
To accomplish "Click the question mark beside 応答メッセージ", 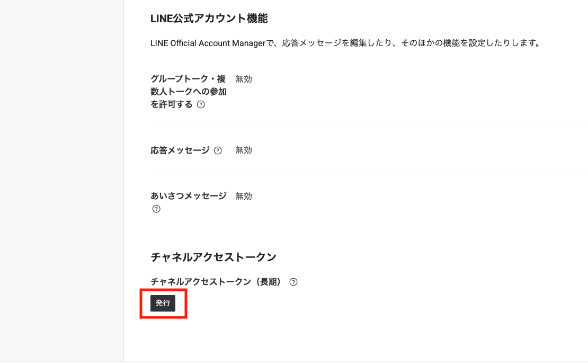I will [217, 150].
